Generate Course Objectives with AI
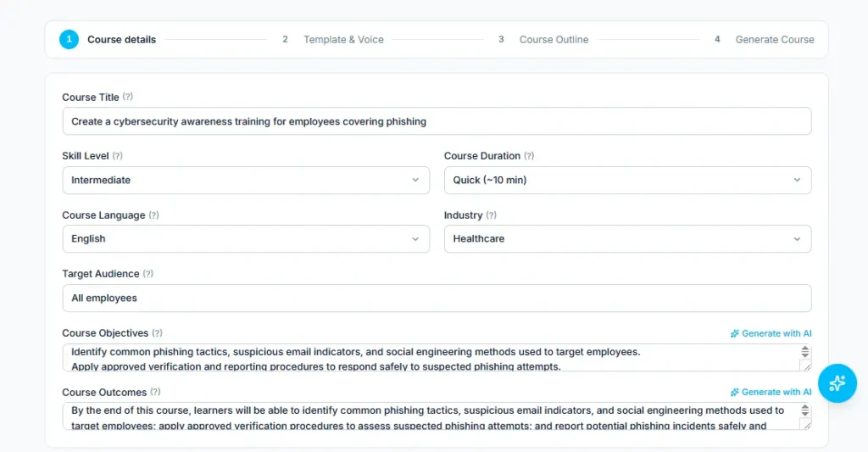868x452 pixels. 771,333
